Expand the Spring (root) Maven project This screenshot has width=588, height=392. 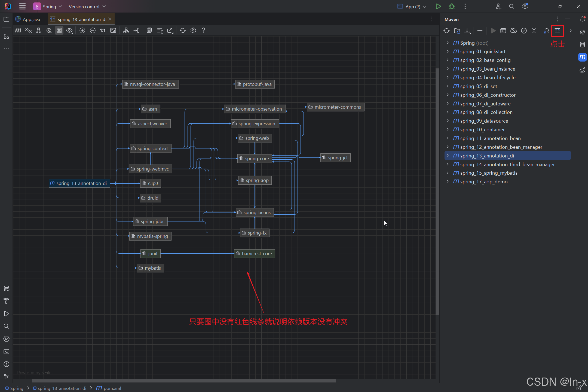click(447, 43)
